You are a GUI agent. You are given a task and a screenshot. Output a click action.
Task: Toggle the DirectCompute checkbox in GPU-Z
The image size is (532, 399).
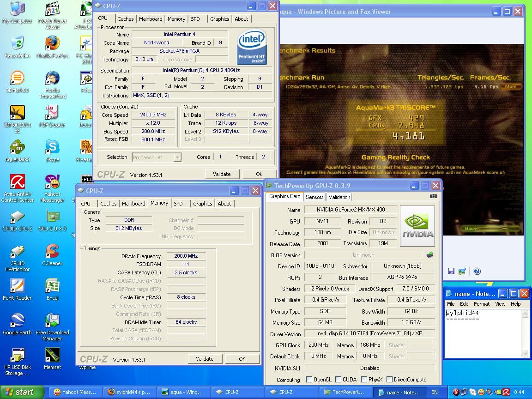click(389, 379)
